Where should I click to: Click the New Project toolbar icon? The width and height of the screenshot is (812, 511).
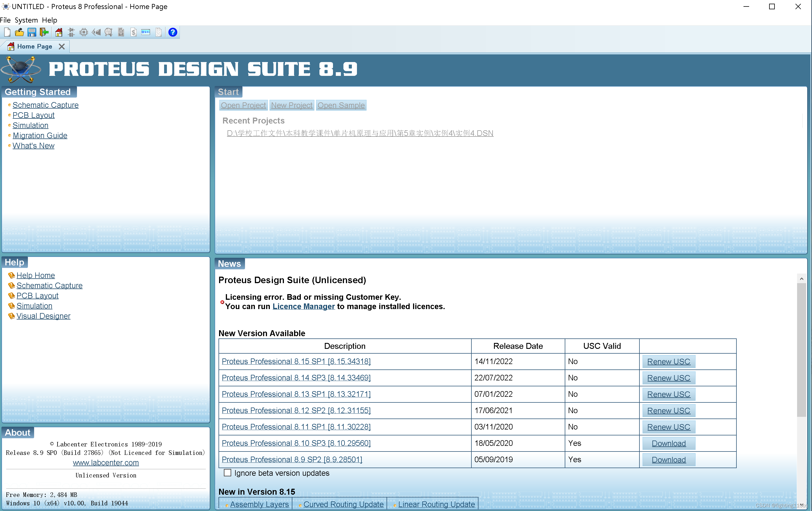(7, 32)
